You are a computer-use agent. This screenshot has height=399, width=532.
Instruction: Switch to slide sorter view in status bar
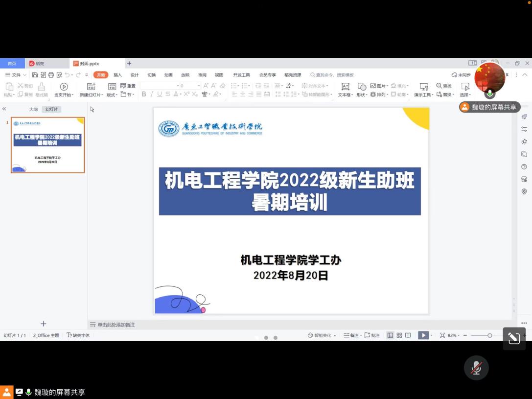(x=399, y=335)
